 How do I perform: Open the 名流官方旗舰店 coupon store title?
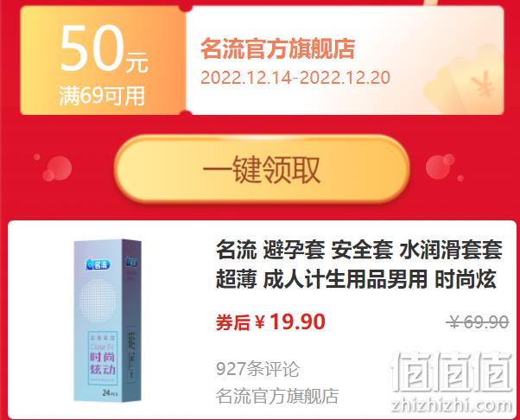(277, 48)
